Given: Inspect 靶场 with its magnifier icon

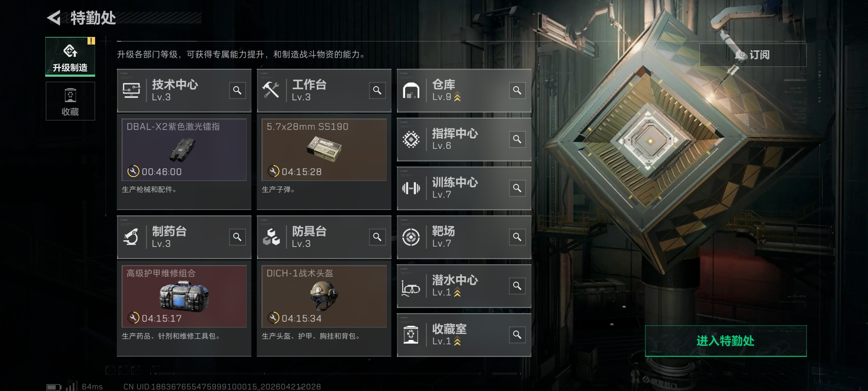Looking at the screenshot, I should point(517,237).
